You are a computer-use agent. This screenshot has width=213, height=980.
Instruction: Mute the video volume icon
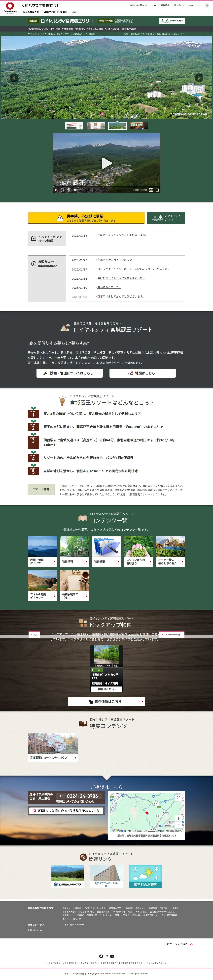[75, 190]
